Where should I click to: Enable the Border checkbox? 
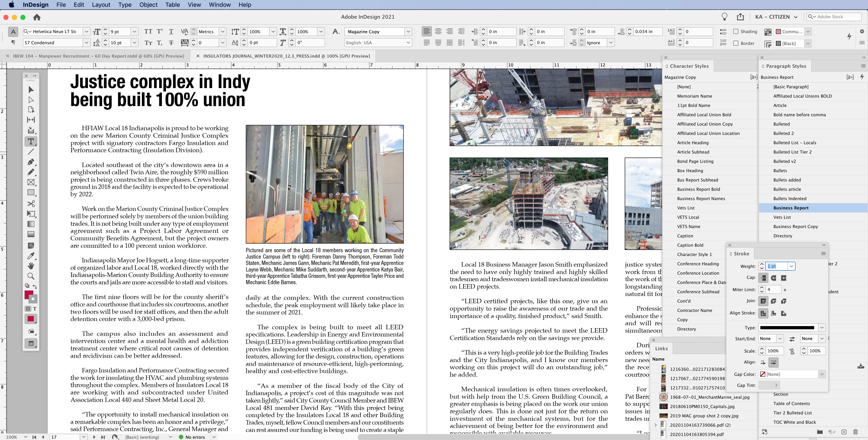(x=736, y=43)
